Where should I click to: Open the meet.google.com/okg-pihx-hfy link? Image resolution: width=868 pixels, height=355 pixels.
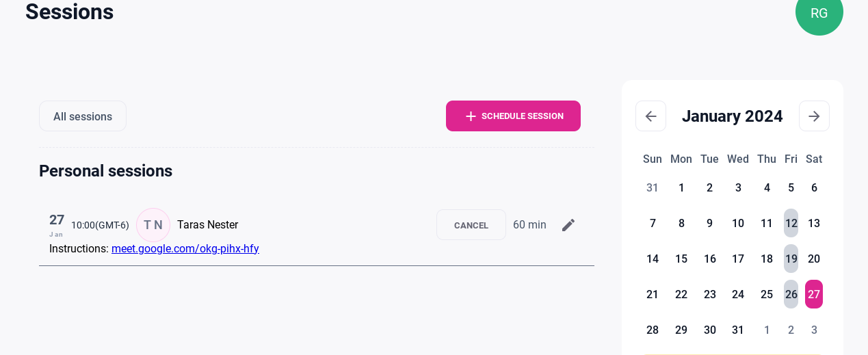(x=185, y=248)
